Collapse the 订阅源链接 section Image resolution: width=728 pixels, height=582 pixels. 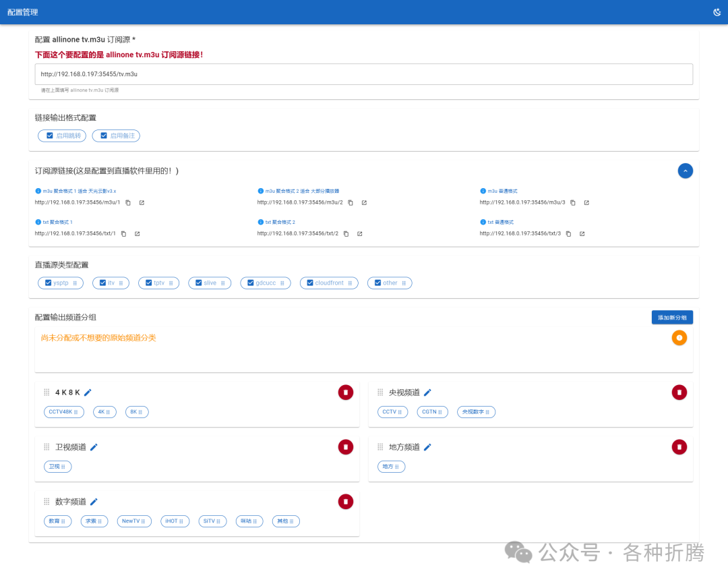(685, 171)
